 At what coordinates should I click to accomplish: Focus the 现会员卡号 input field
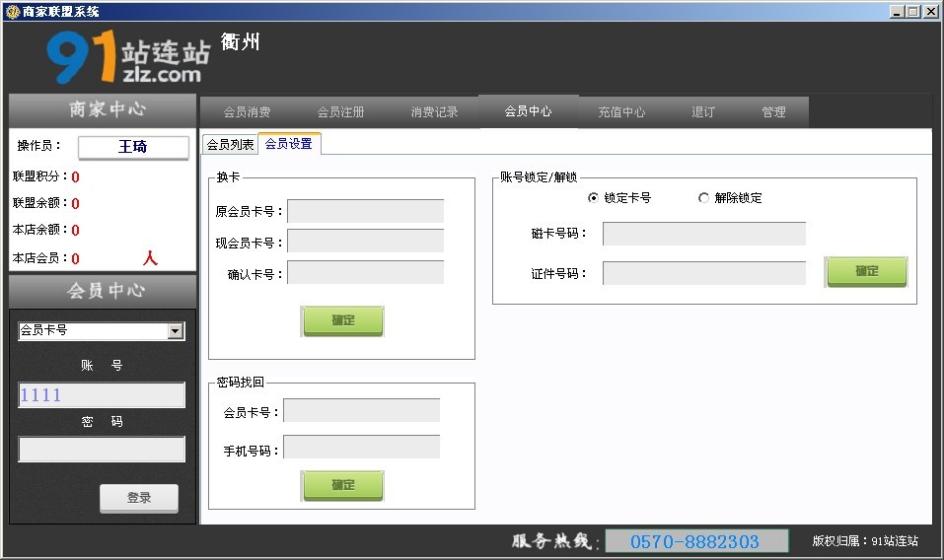(x=365, y=241)
